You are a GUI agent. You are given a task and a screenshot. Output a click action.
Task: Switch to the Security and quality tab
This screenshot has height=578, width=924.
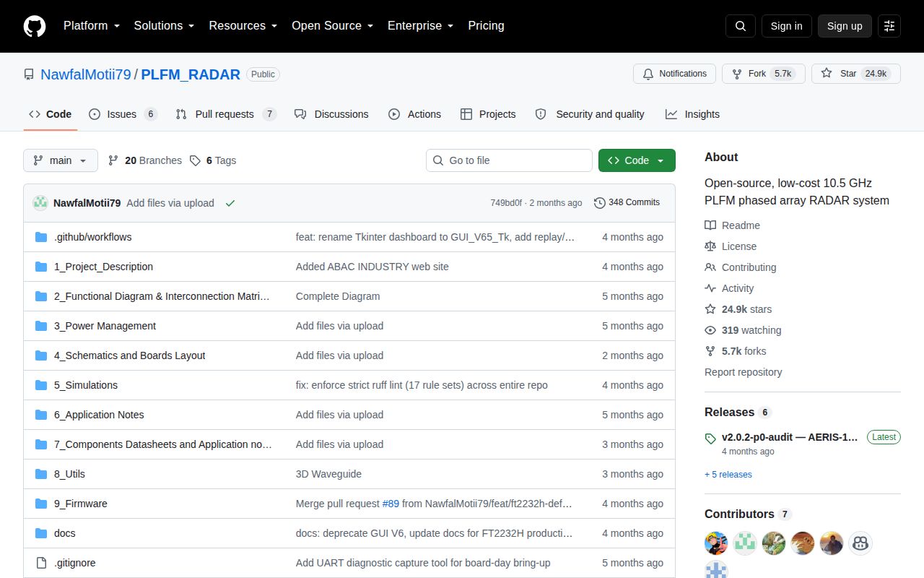[x=590, y=114]
